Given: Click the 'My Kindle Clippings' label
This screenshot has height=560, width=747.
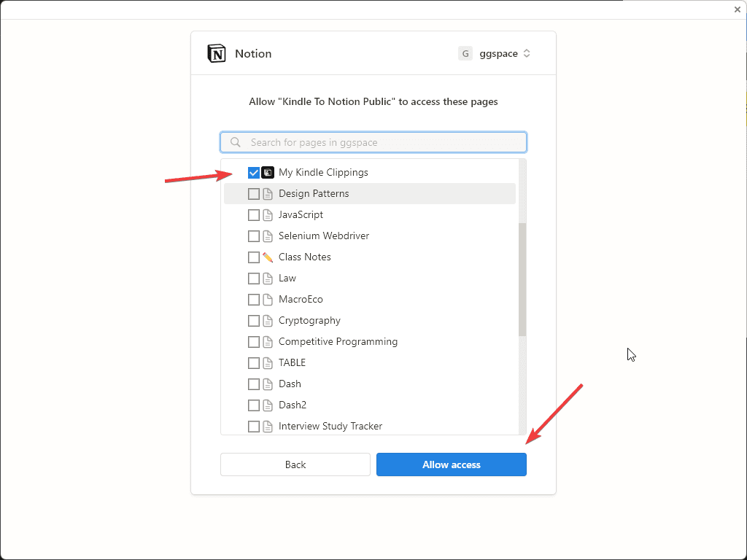Looking at the screenshot, I should (323, 172).
